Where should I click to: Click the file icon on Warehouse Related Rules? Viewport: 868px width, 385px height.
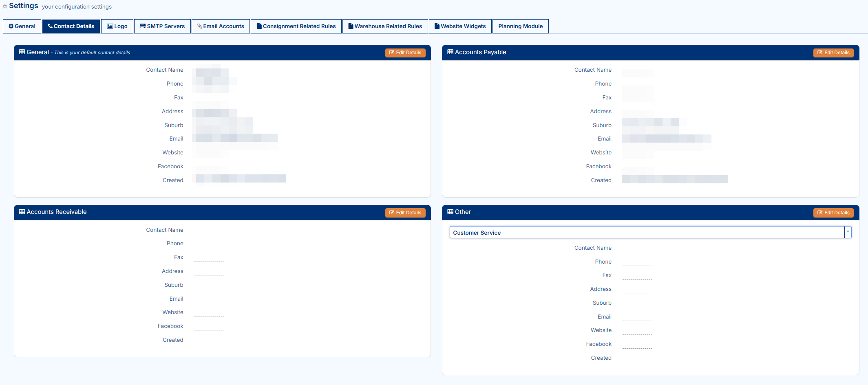351,26
